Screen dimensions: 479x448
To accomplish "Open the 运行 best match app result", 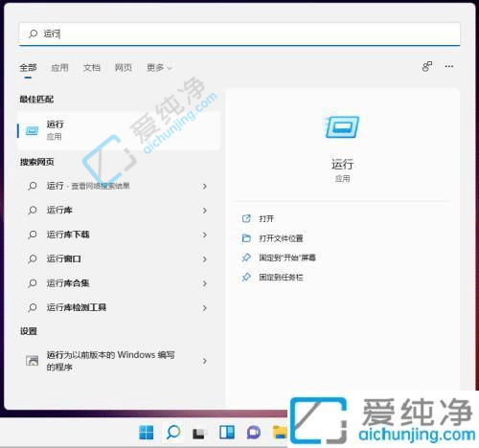I will coord(119,130).
